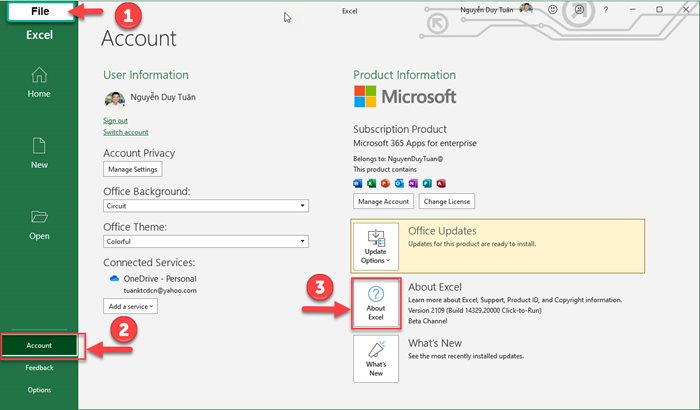The height and width of the screenshot is (410, 700).
Task: Select Account in the sidebar
Action: (39, 345)
